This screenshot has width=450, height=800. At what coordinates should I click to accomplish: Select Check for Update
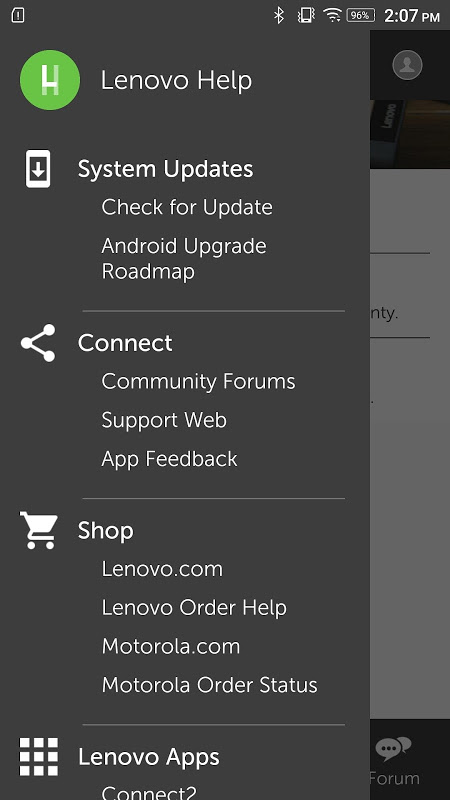(187, 207)
